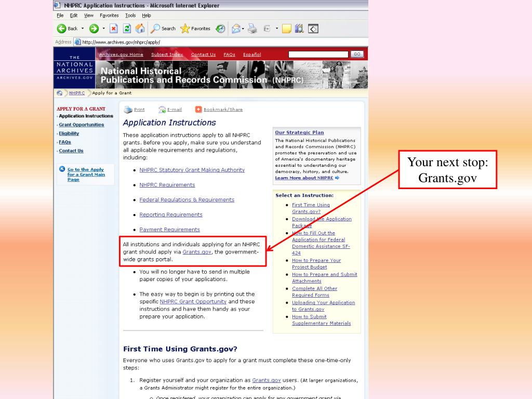Click the site search input field

(318, 54)
